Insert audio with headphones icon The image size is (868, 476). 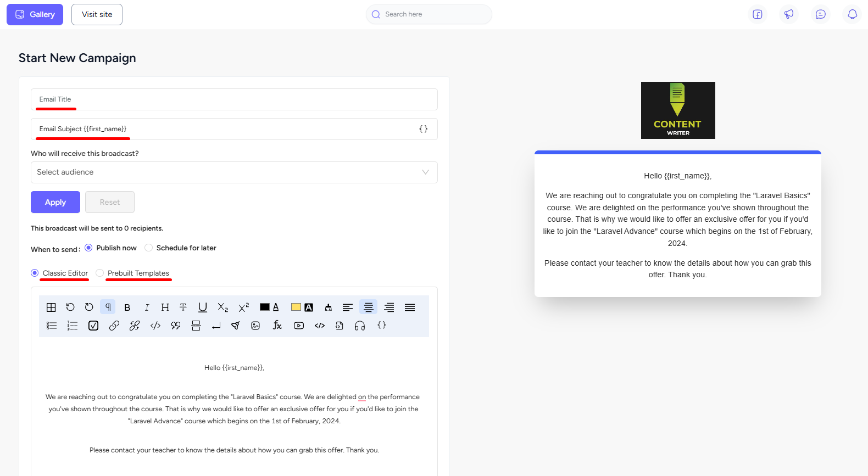tap(360, 326)
